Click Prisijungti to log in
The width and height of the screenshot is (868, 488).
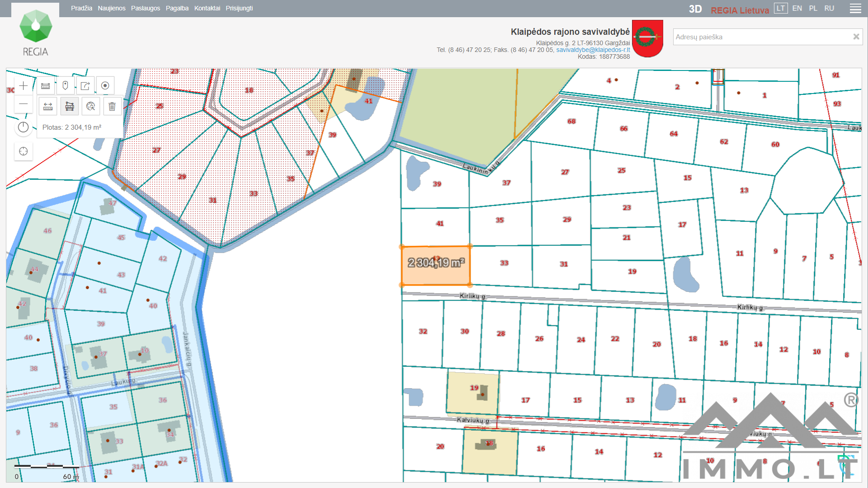[x=239, y=8]
